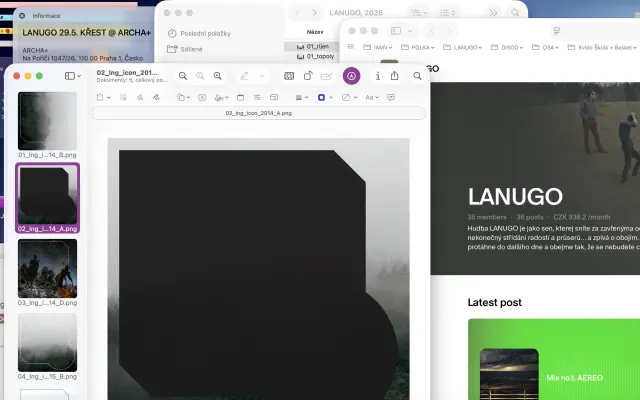Open the LANUGO favorites folder dropdown

tap(467, 47)
